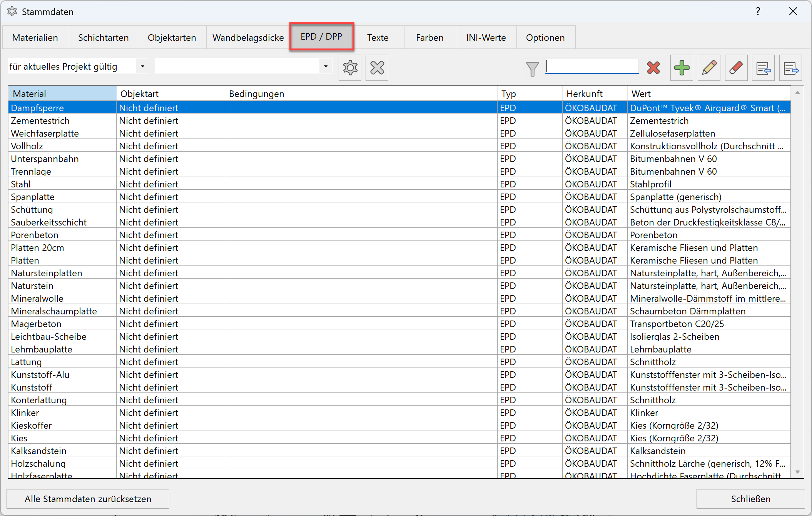
Task: Clear the filter with red X icon
Action: click(653, 68)
